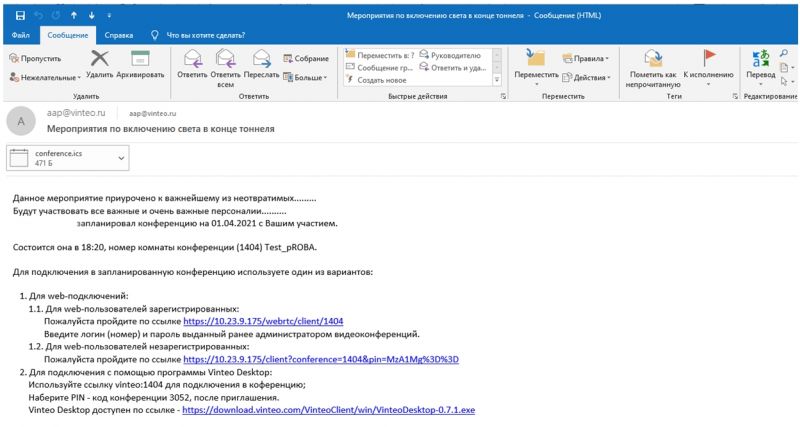Open the Больше dropdown in Ответить group
Image resolution: width=800 pixels, height=427 pixels.
coord(305,78)
